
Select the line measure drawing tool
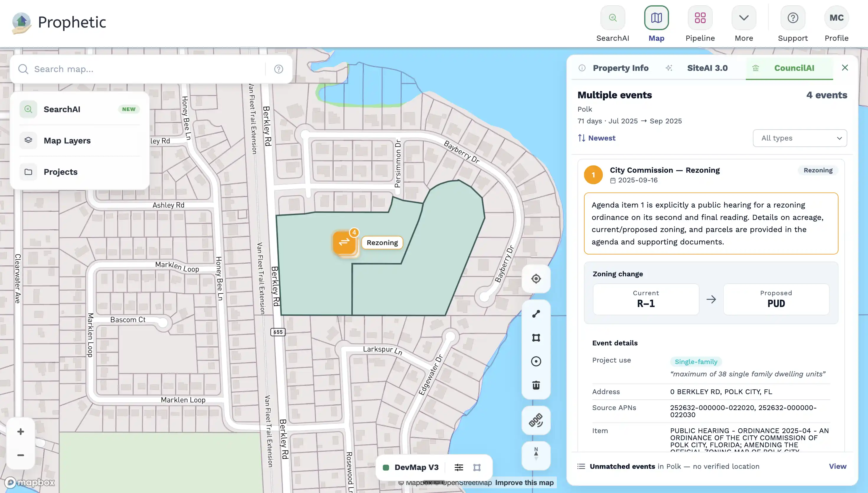(536, 314)
